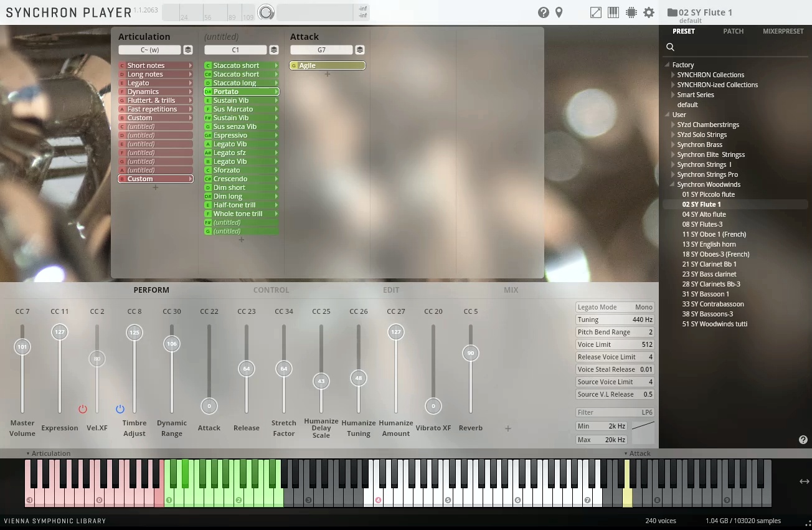
Task: Click the Expression CC 11 fader knob
Action: click(60, 332)
